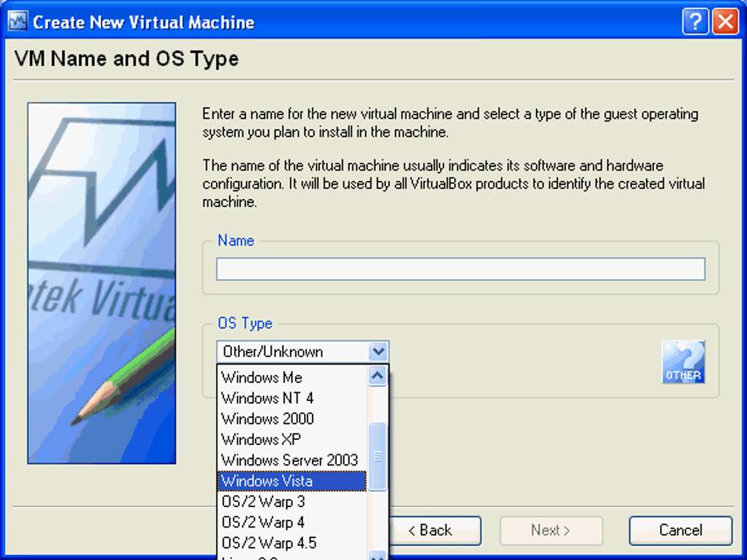Choose Windows XP from the OS list
Viewport: 747px width, 560px height.
pyautogui.click(x=292, y=439)
